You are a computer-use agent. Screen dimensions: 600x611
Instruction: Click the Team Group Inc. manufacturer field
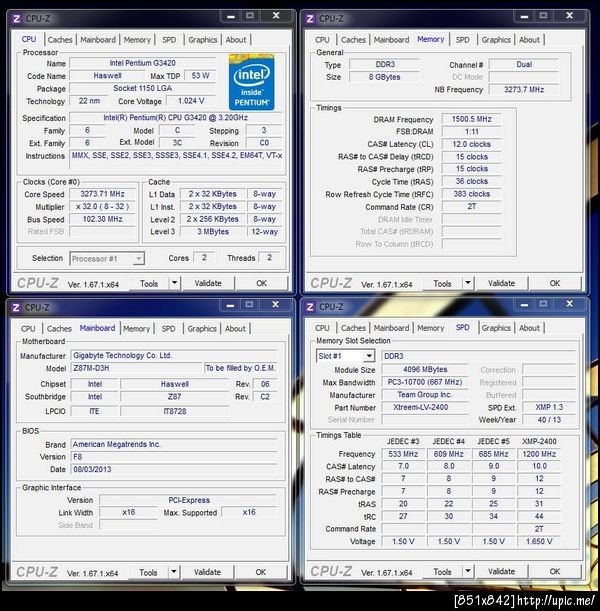tap(425, 395)
